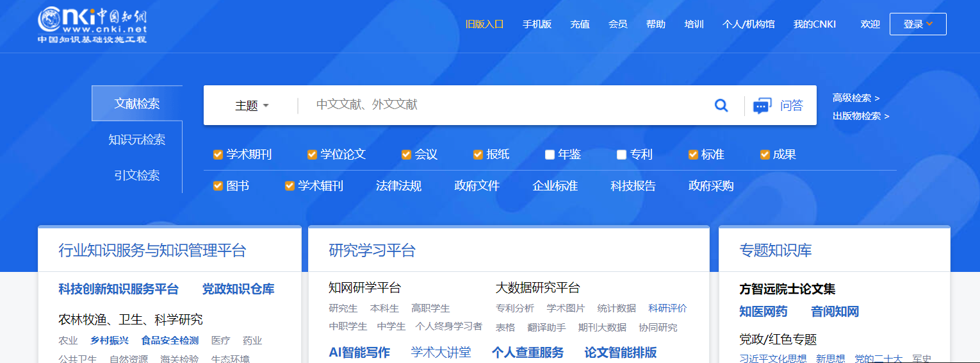Uncheck the 学术辑刊 checkbox

click(x=290, y=186)
